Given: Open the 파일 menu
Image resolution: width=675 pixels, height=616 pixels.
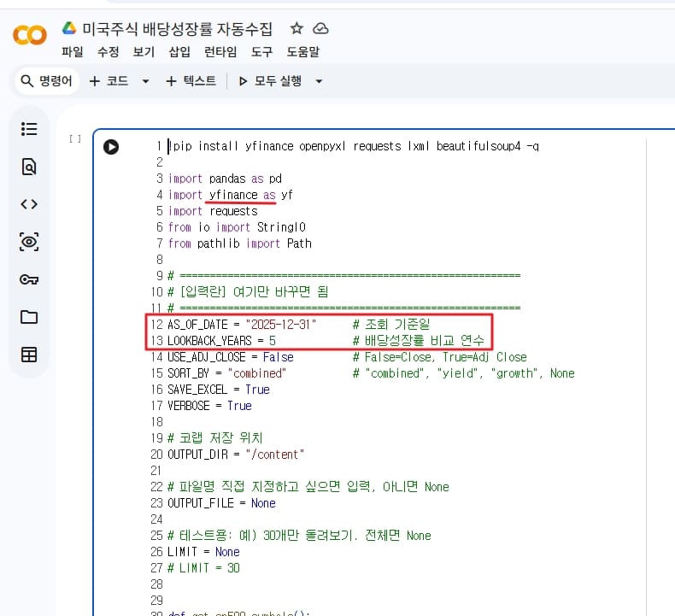Looking at the screenshot, I should 73,52.
